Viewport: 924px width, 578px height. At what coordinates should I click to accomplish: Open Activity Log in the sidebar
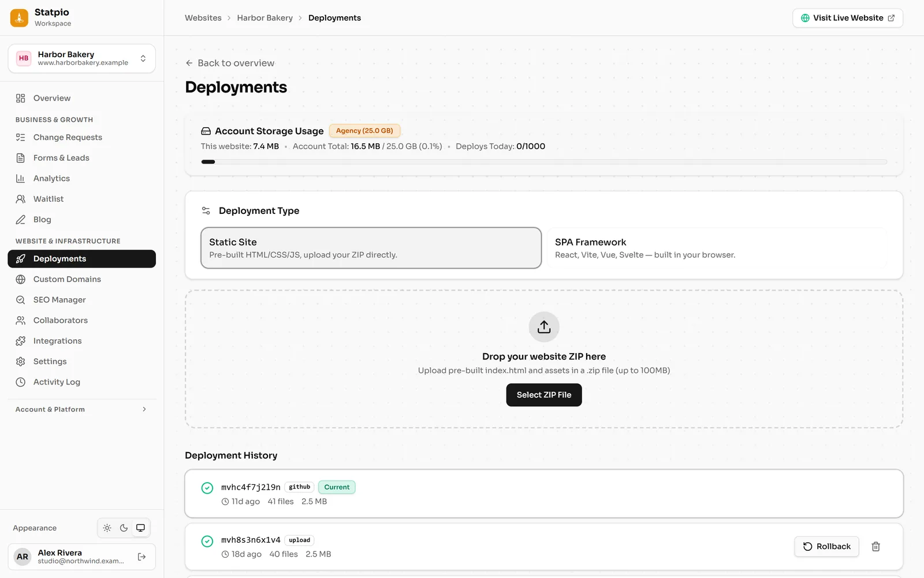tap(81, 382)
